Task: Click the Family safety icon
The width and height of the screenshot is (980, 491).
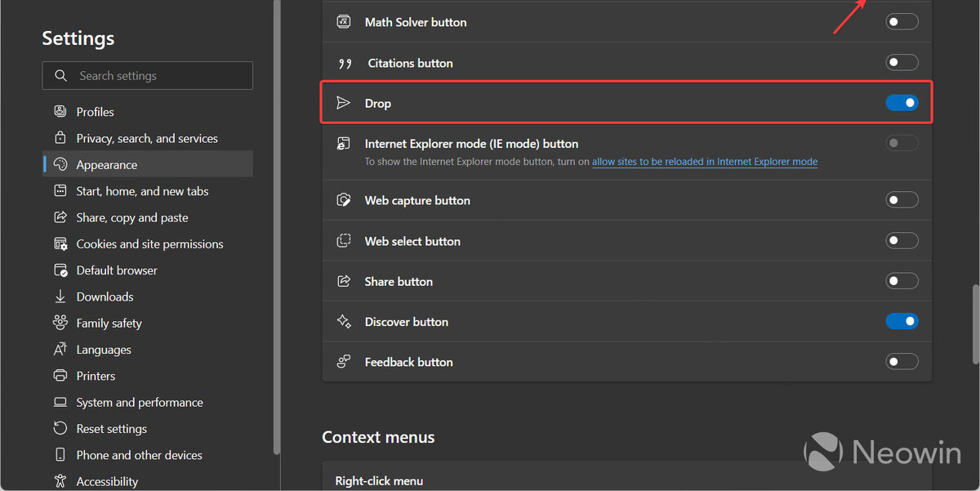Action: (60, 323)
